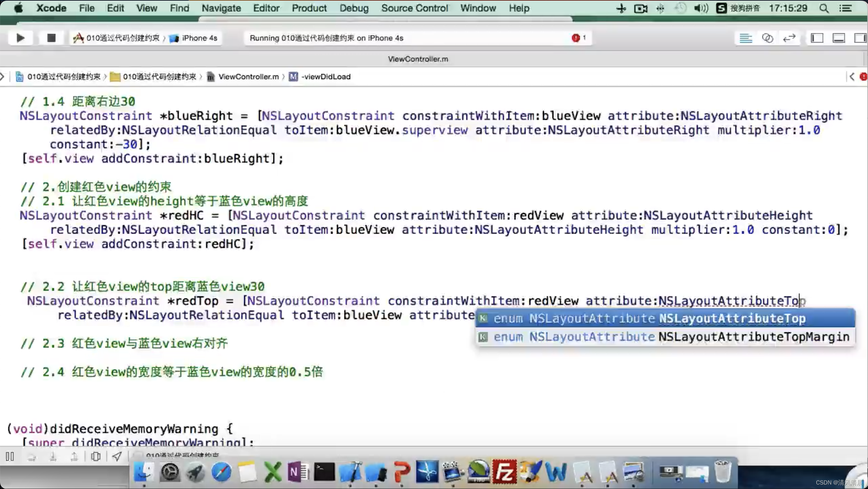Expand the -viewDidLoad method jump bar
Screen dimensions: 868x489
[326, 77]
